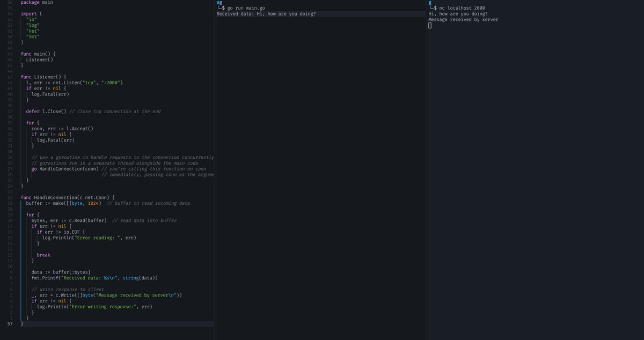Place cursor on net.Listen("tcp", ":2000") line
The image size is (644, 340).
click(x=75, y=83)
